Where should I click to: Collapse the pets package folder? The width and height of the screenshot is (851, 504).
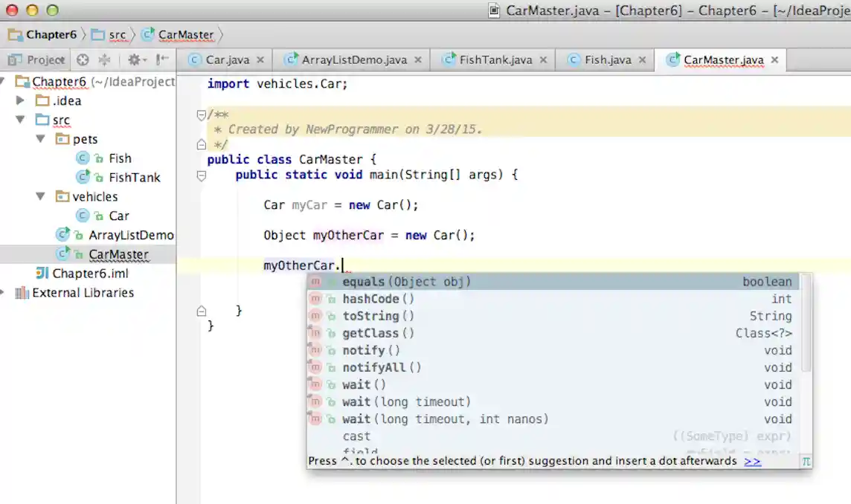[40, 139]
